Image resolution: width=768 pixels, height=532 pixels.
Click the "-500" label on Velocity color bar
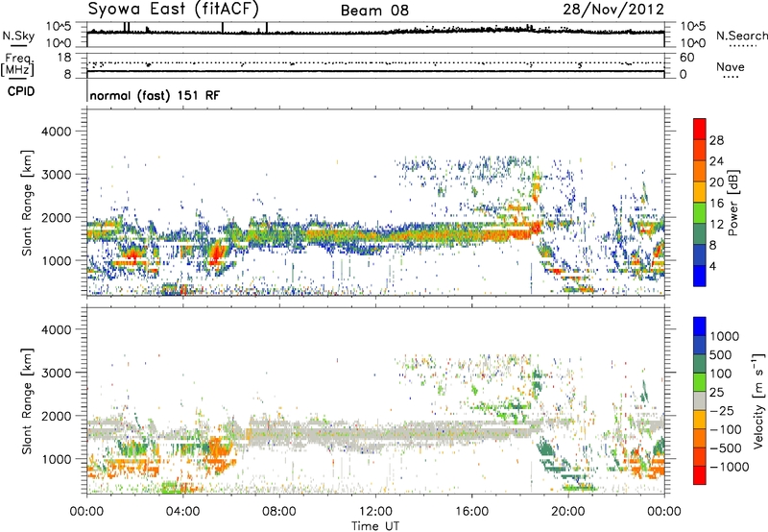[725, 448]
